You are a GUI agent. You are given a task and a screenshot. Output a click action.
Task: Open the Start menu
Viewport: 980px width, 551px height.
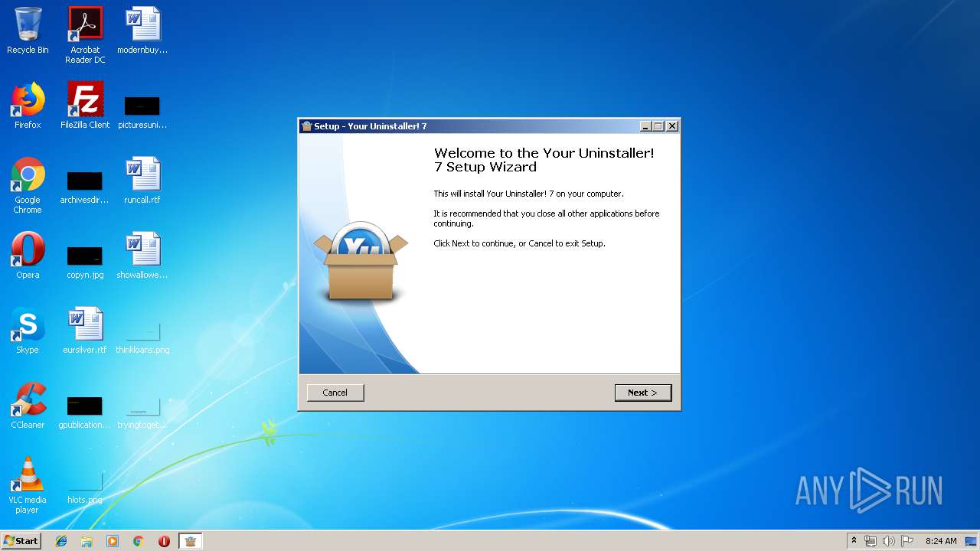coord(21,541)
